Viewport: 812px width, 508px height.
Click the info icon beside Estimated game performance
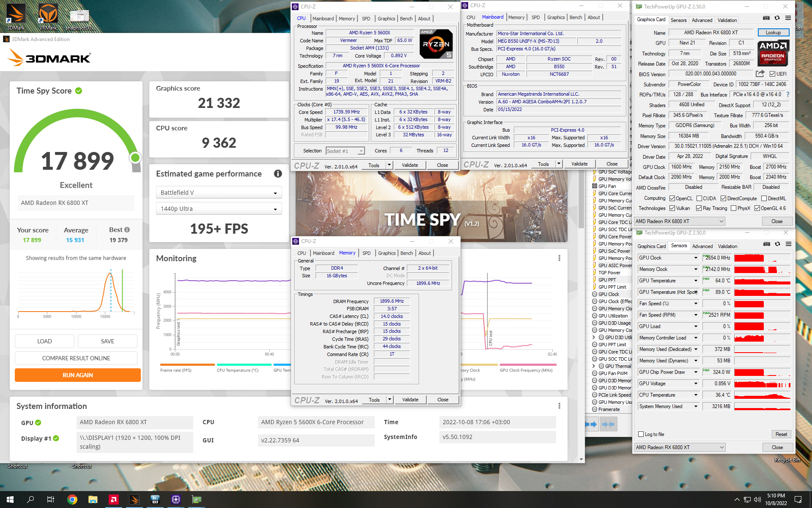(x=278, y=174)
